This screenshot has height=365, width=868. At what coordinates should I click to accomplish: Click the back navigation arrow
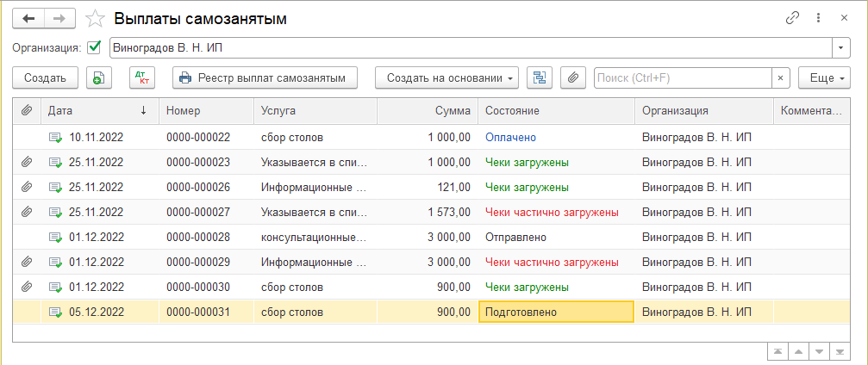point(28,18)
